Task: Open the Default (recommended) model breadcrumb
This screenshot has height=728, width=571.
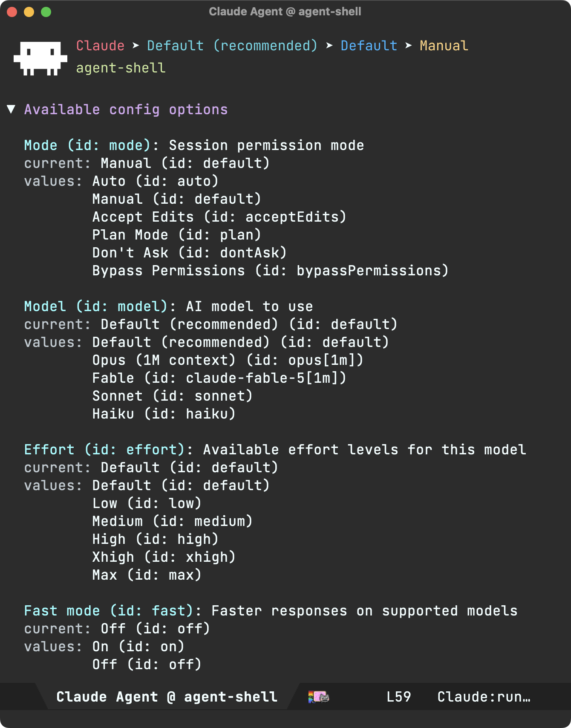Action: (232, 46)
